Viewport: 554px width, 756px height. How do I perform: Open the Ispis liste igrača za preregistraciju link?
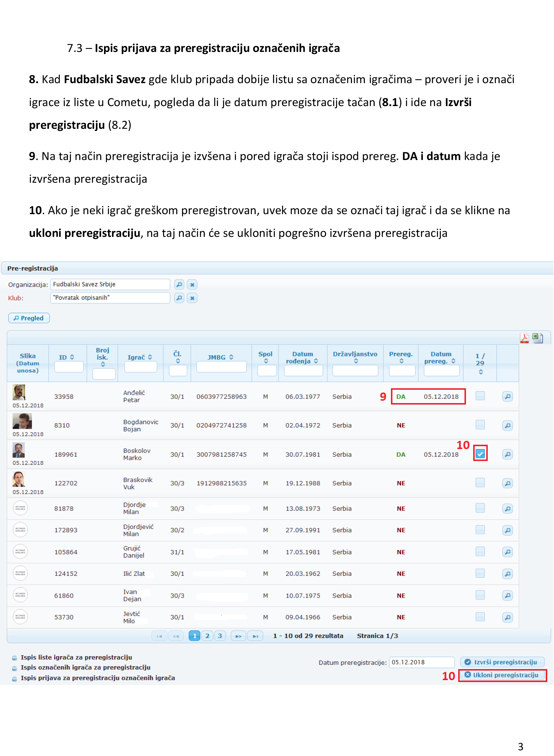[76, 657]
